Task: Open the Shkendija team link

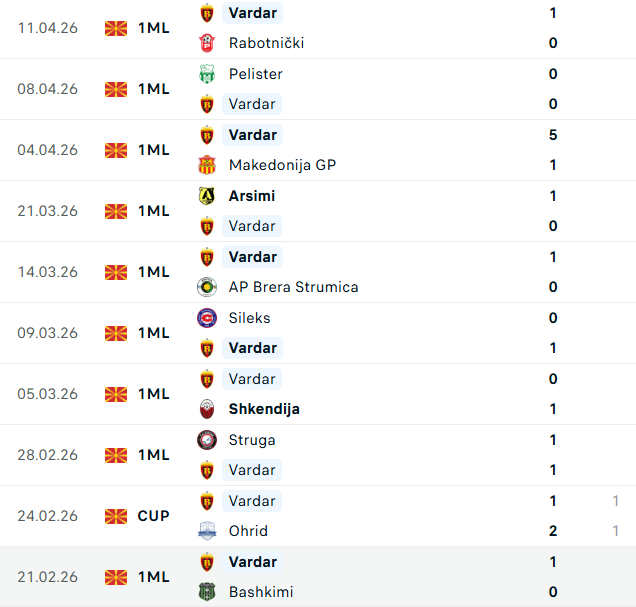Action: pos(264,409)
